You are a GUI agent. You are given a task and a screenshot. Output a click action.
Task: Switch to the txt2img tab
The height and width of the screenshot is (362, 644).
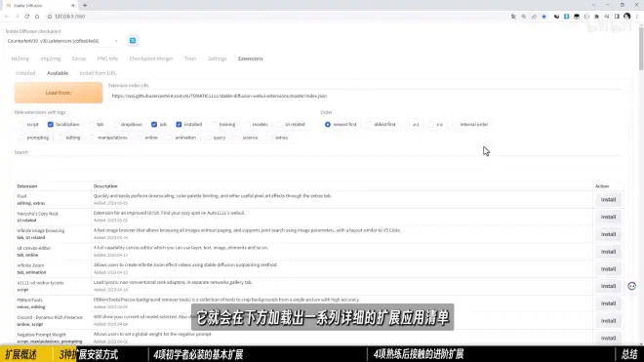click(x=20, y=59)
